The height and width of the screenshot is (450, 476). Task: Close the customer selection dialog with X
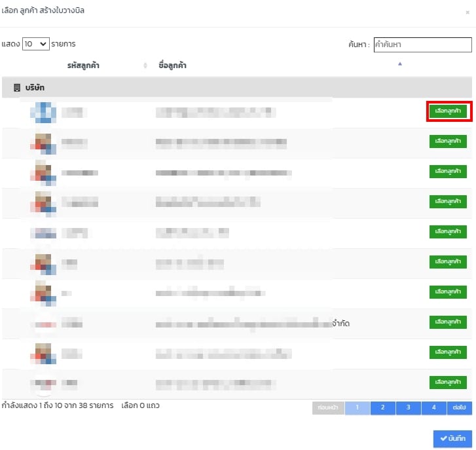(x=467, y=12)
